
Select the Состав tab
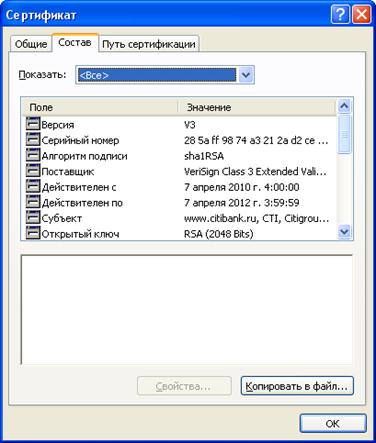[75, 42]
